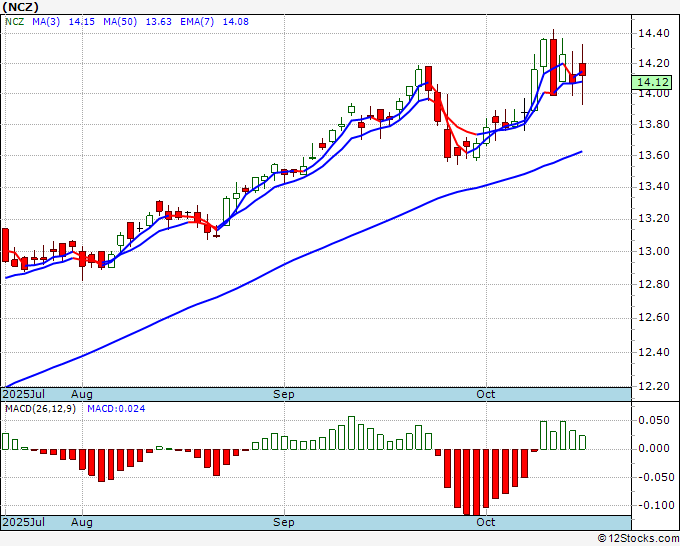Image resolution: width=680 pixels, height=546 pixels.
Task: Click the NCZ ticker legend label
Action: [x=14, y=22]
